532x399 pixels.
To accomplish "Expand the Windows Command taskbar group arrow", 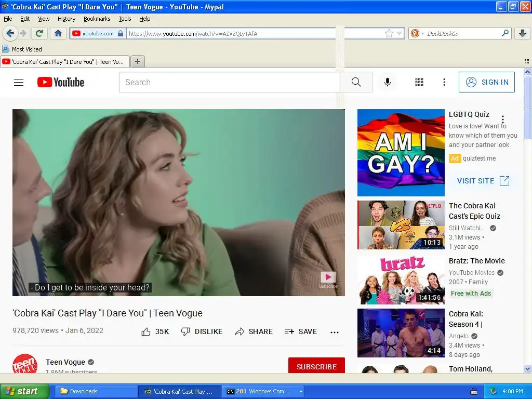I will click(x=301, y=391).
